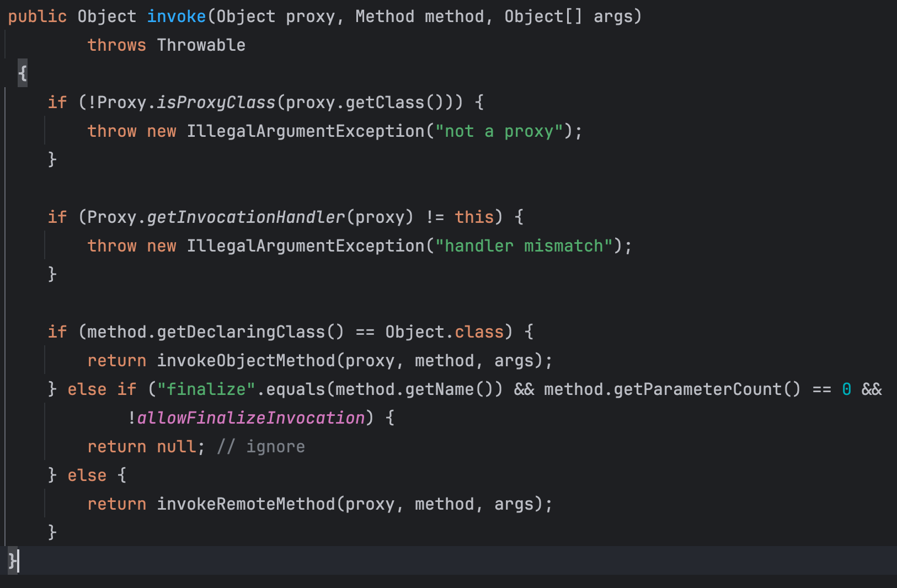Click 'Method method' parameter in signature
This screenshot has width=897, height=588.
pos(420,17)
